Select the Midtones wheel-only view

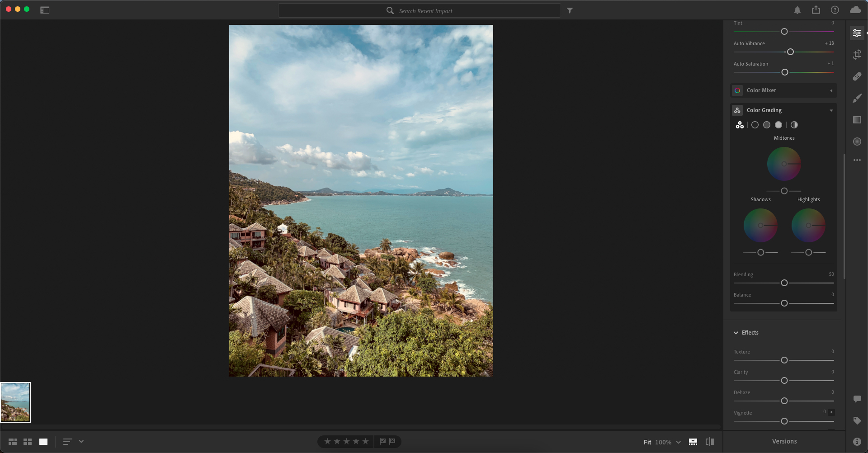tap(767, 125)
